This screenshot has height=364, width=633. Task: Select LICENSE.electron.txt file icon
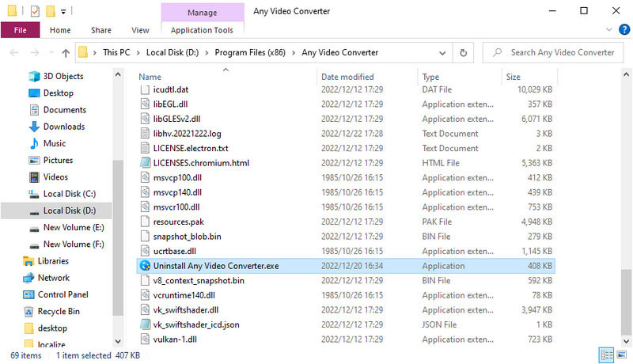(x=145, y=149)
